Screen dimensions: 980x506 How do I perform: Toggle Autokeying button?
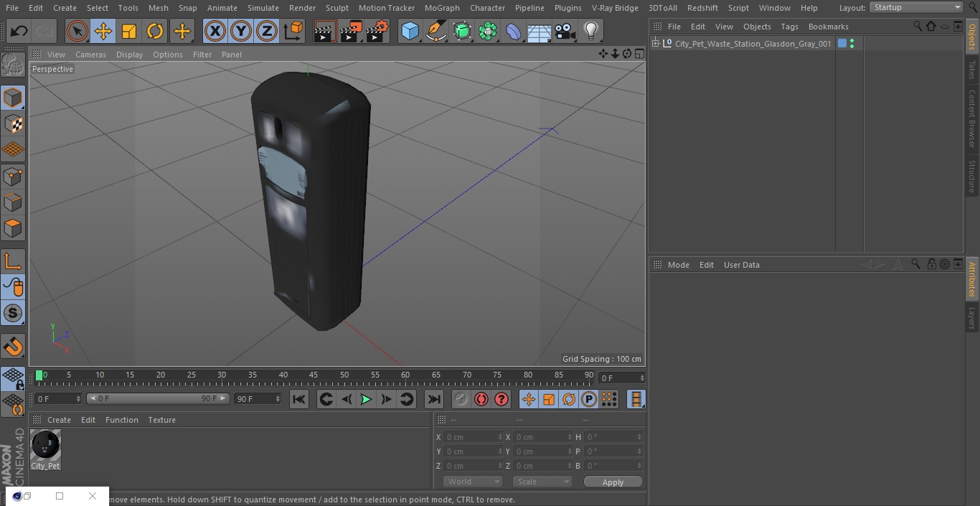481,399
